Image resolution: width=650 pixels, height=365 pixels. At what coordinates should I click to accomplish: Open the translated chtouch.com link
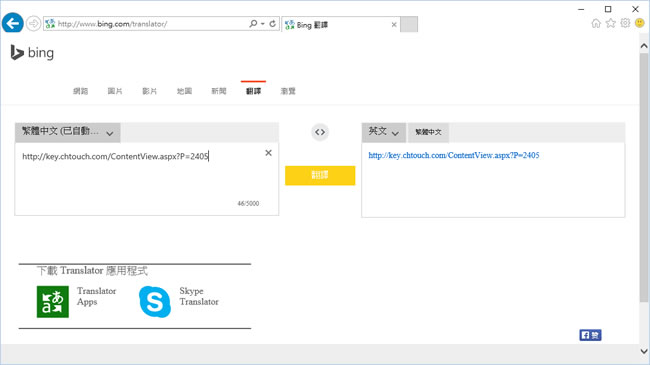[x=454, y=155]
